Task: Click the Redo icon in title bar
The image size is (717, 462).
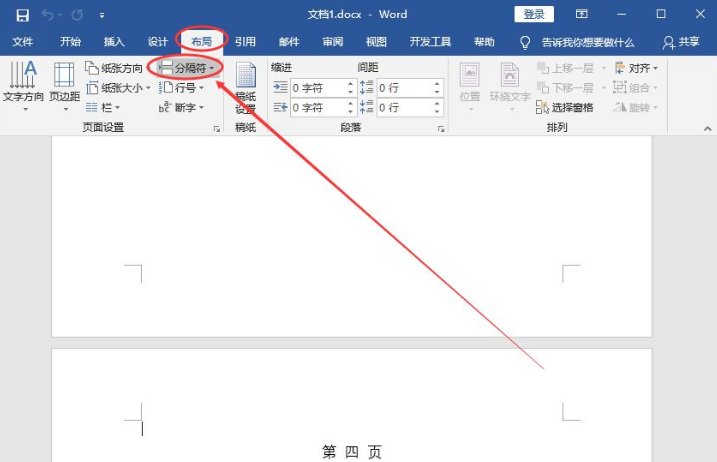Action: point(77,15)
